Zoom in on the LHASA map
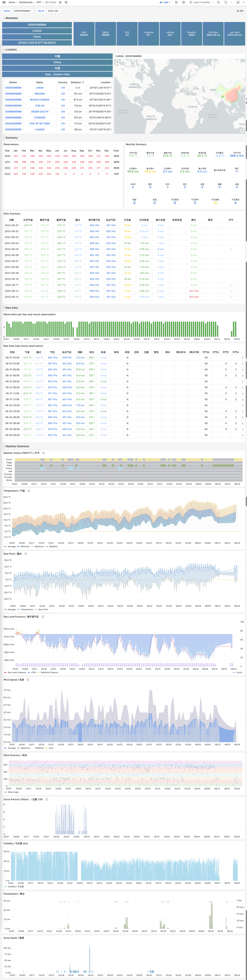 117,62
